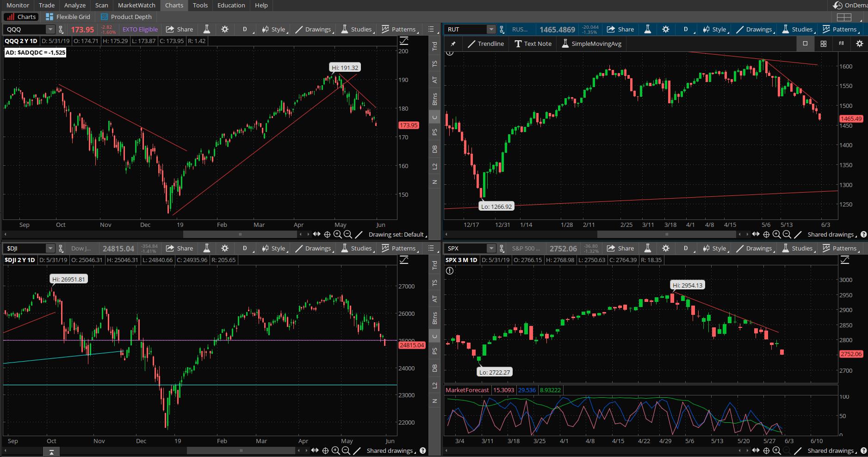868x457 pixels.
Task: Activate pan crosshair tool under QQQ chart
Action: tap(327, 234)
